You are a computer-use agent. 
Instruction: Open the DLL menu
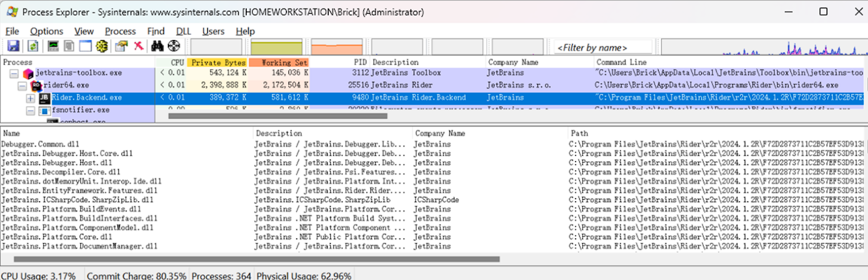(x=183, y=31)
